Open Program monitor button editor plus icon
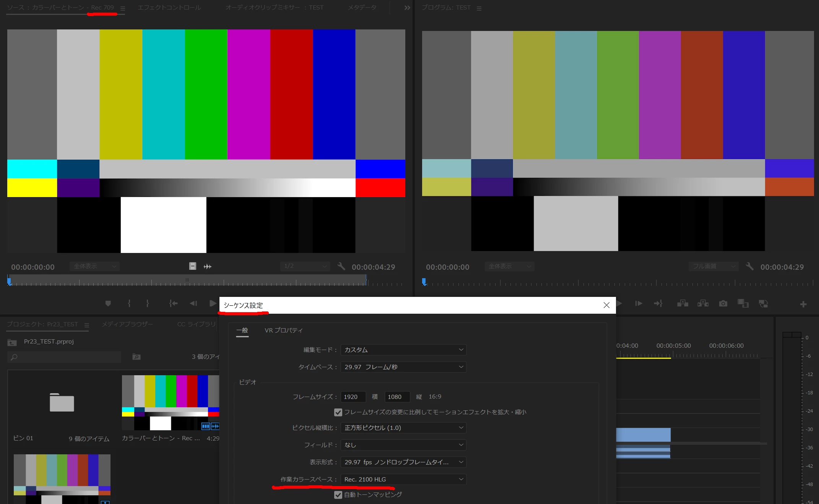819x504 pixels. 803,304
